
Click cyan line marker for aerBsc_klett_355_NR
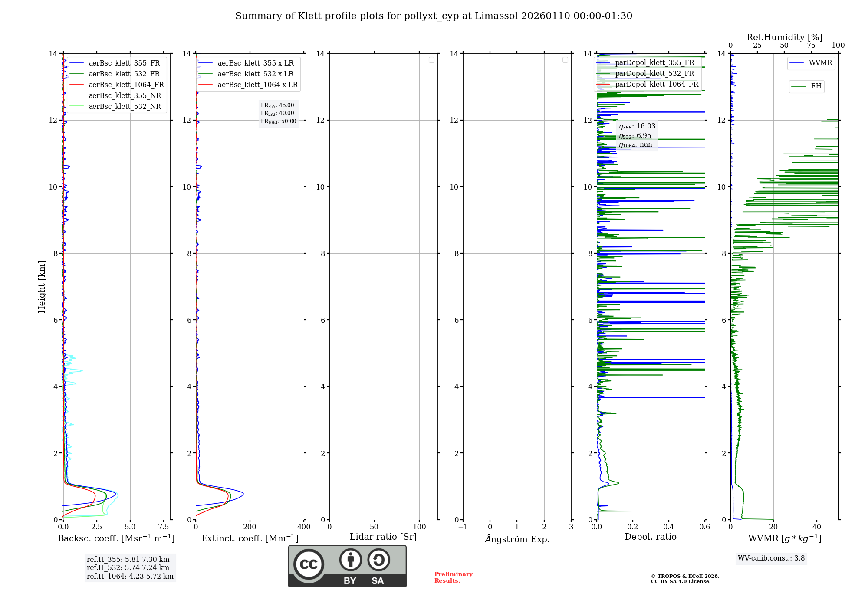tap(77, 96)
